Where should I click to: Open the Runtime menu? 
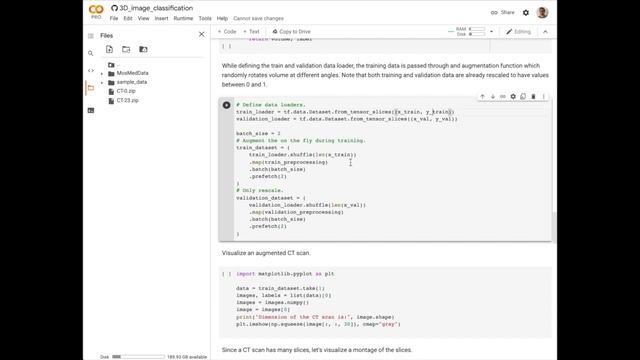183,18
